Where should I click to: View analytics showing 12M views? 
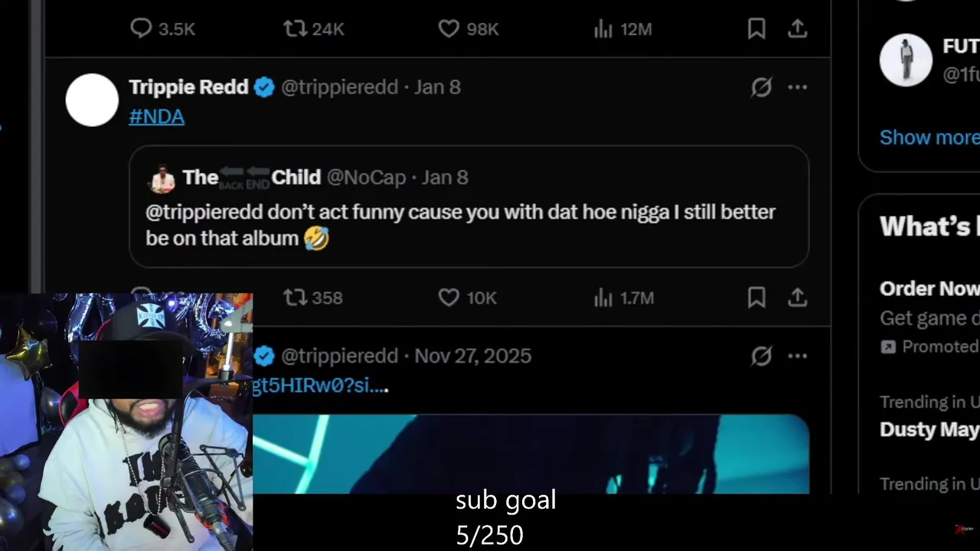(623, 29)
